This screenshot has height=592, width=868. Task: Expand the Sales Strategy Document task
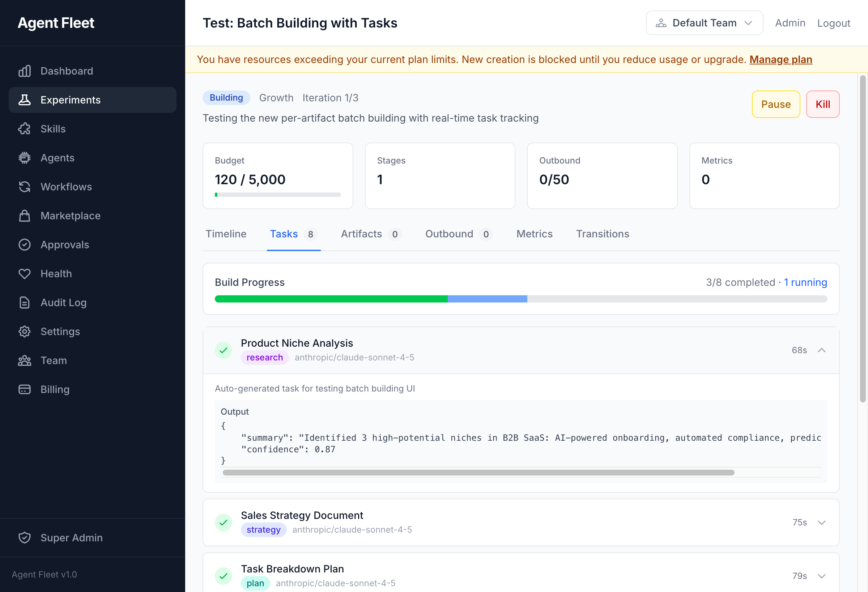821,523
